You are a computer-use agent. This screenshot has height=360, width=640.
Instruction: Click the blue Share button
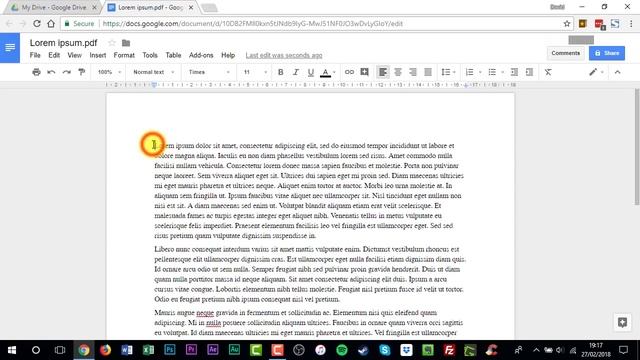point(607,53)
